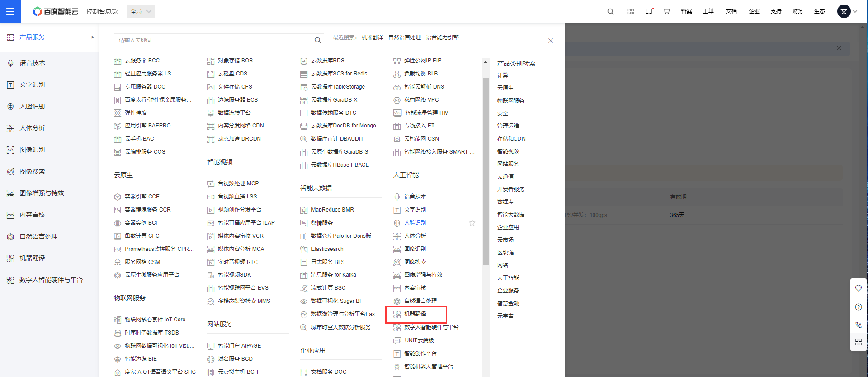Open the shopping cart icon

click(666, 11)
